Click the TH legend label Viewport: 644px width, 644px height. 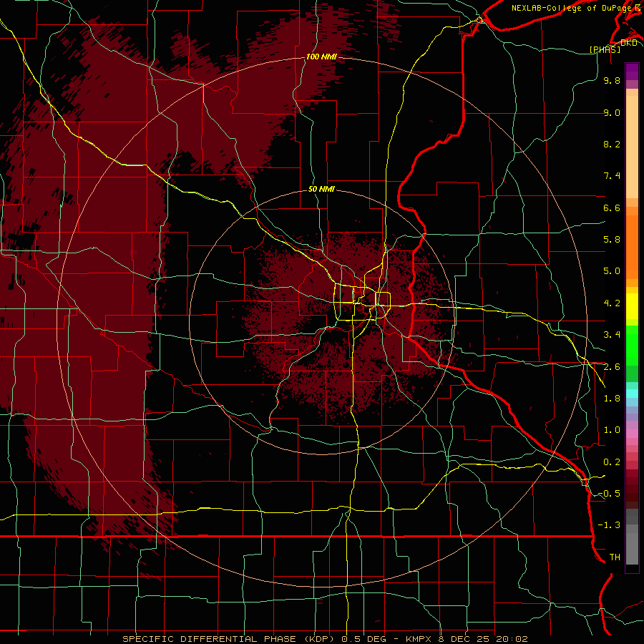(x=615, y=557)
